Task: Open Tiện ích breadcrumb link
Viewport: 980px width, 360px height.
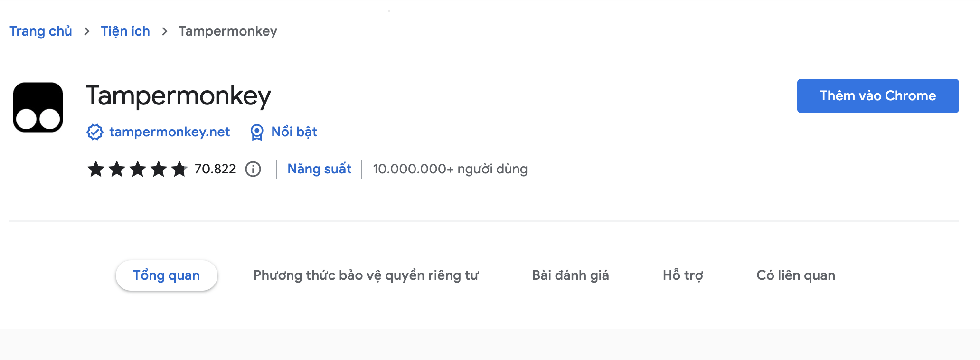Action: click(x=125, y=31)
